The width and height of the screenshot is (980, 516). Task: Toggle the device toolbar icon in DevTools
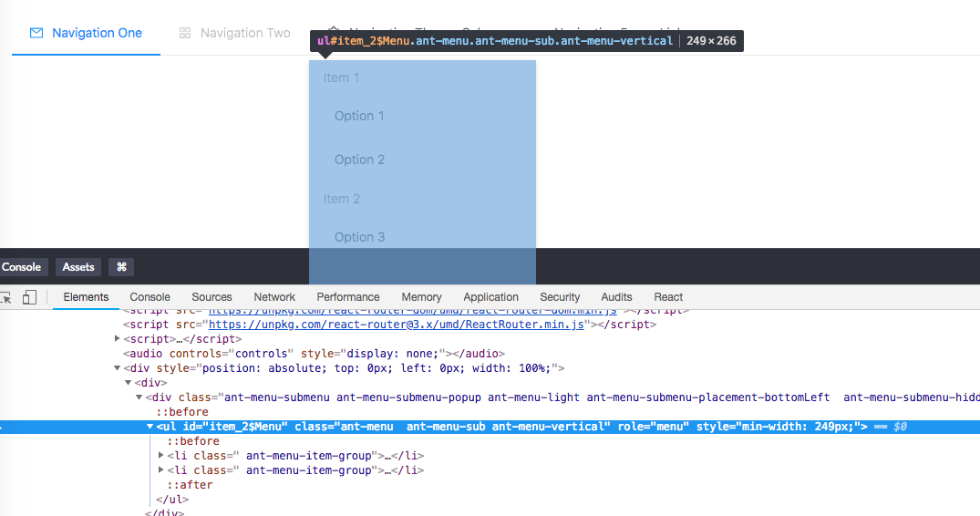(29, 297)
